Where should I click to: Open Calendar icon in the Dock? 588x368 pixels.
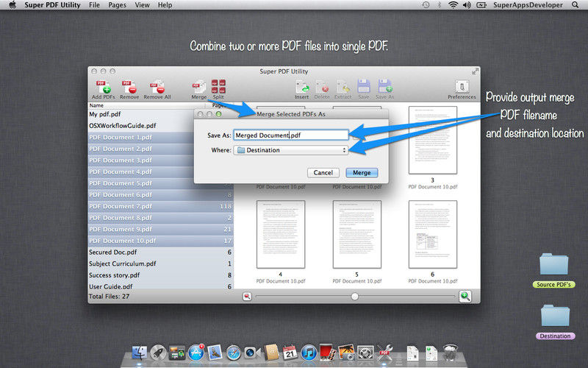[290, 353]
